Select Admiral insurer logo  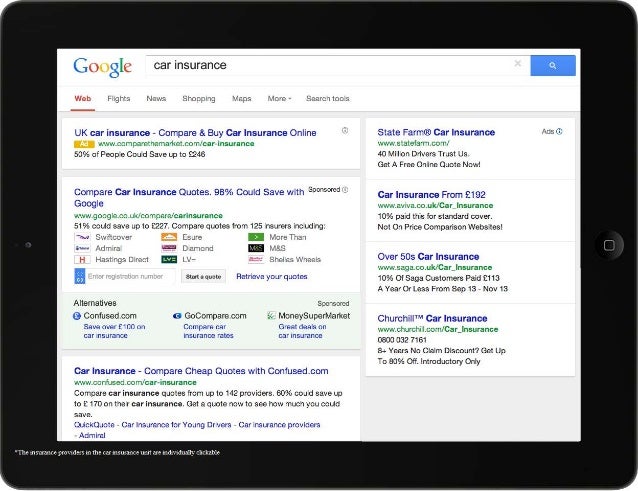click(x=83, y=248)
